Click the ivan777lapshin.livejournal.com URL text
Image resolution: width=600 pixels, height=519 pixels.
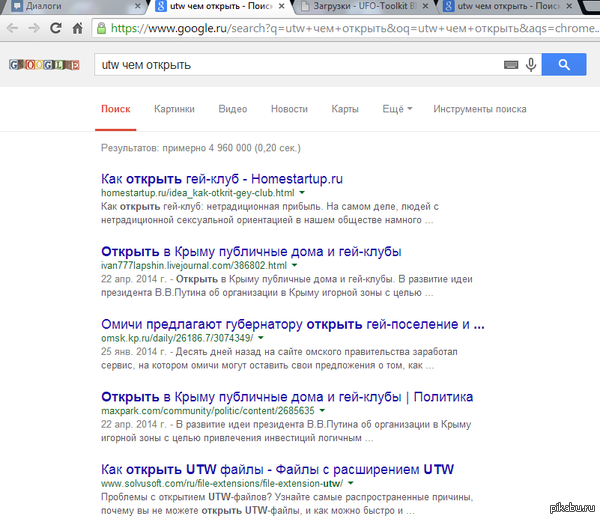click(x=194, y=265)
